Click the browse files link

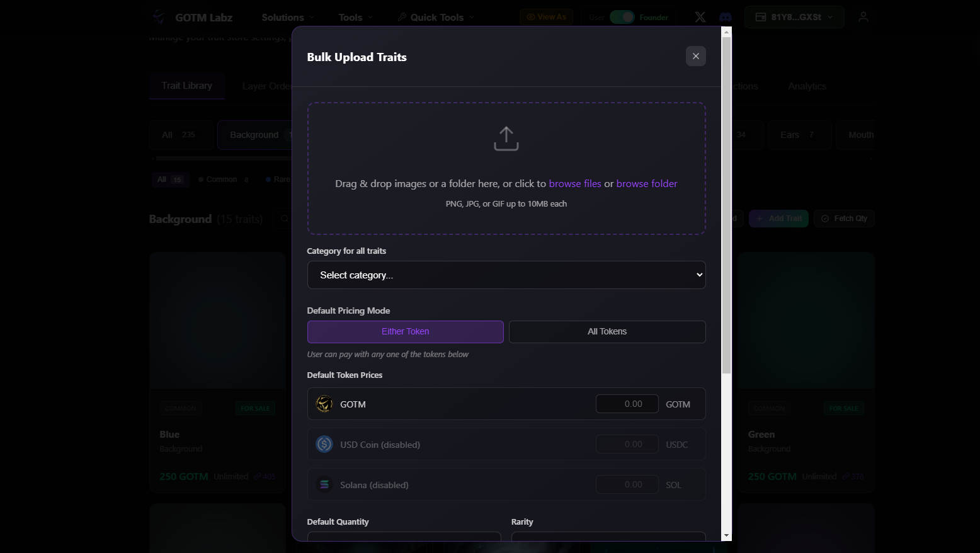tap(574, 184)
